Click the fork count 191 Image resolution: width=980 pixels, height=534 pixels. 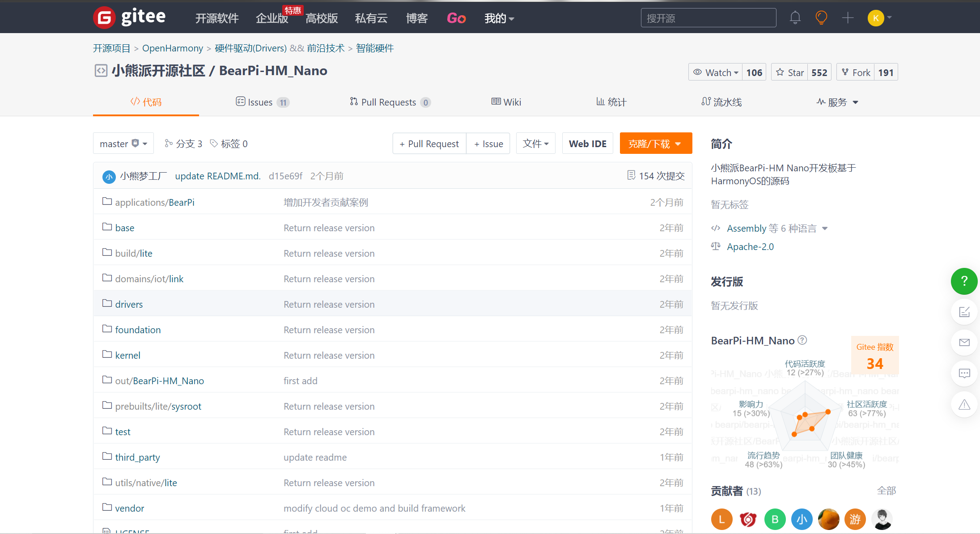tap(886, 72)
